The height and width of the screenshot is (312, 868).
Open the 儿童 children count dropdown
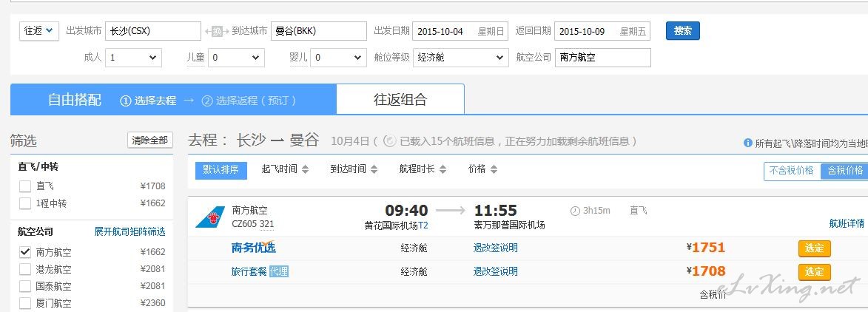point(236,58)
